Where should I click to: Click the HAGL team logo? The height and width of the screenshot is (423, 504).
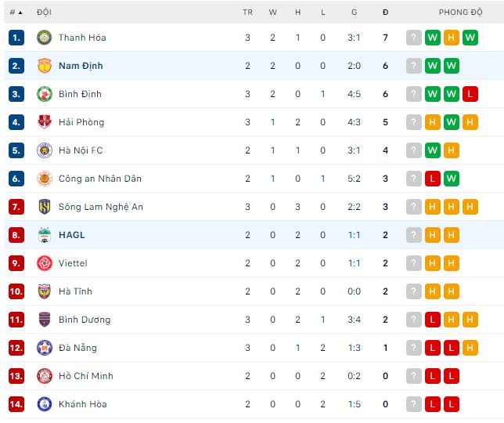(x=44, y=235)
